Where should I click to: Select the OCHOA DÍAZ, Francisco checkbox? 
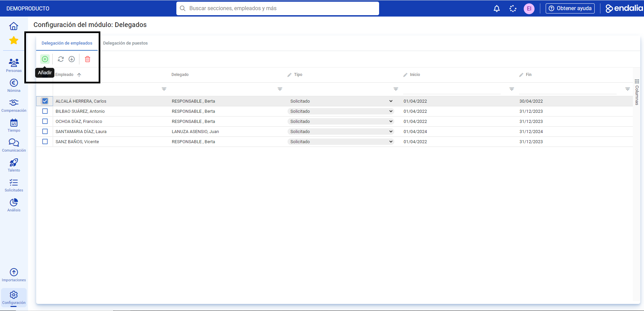45,121
